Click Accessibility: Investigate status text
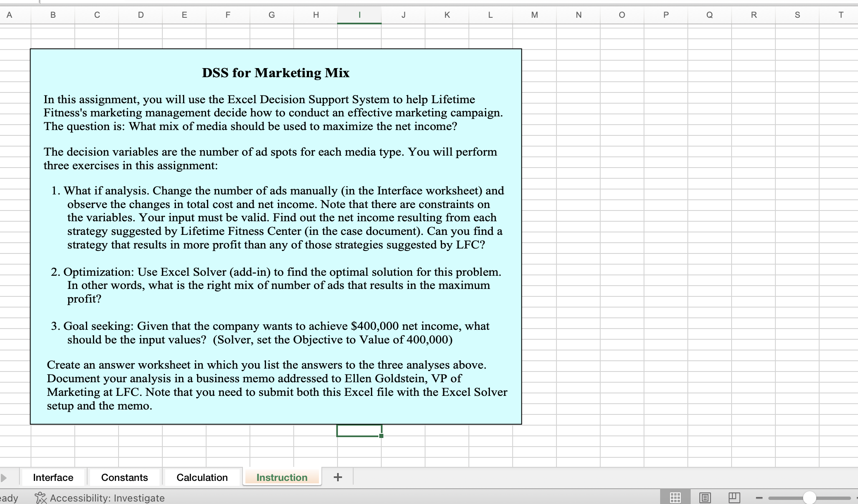858x504 pixels. point(107,498)
